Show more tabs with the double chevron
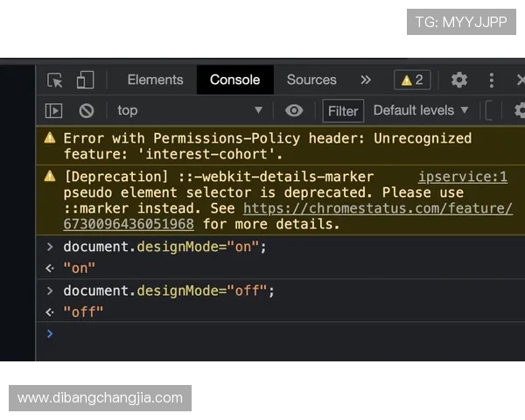The height and width of the screenshot is (420, 525). [366, 80]
